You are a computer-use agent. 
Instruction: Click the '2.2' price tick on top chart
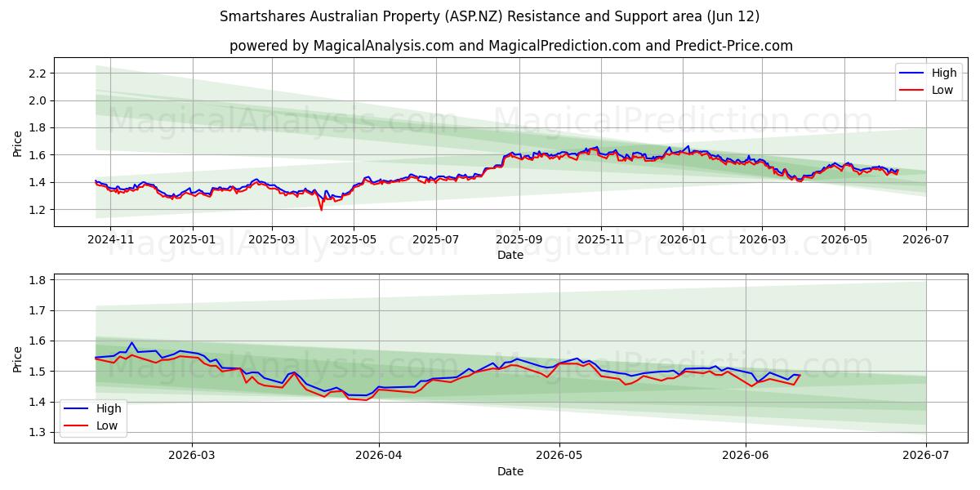[38, 73]
